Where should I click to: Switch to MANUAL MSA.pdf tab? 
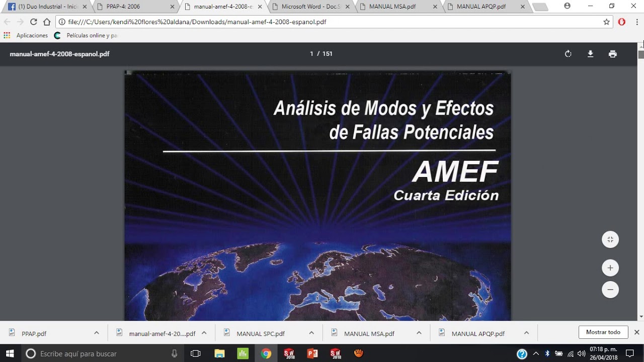tap(397, 7)
